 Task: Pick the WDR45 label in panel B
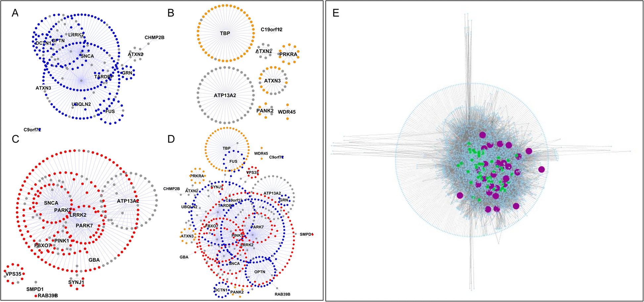pos(287,112)
